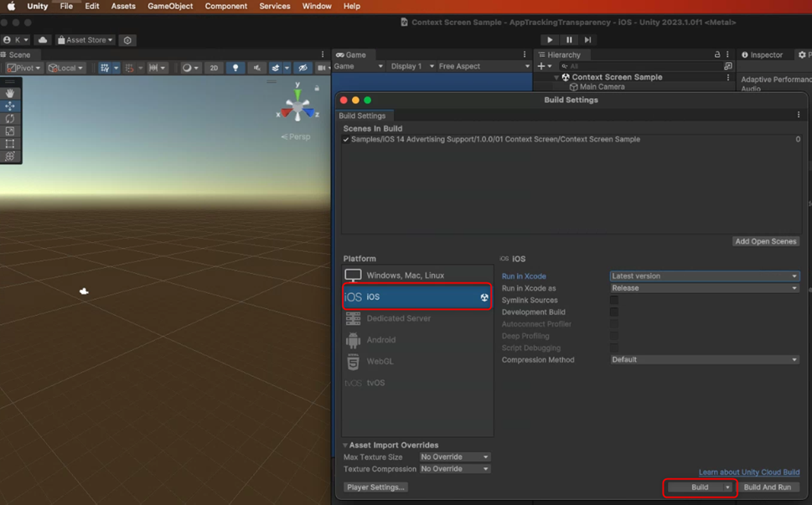Click Add Open Scenes button
Screen dimensions: 812x505
(766, 242)
